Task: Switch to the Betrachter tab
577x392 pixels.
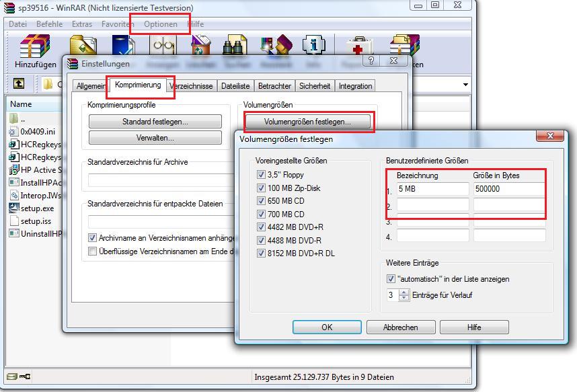Action: 274,86
